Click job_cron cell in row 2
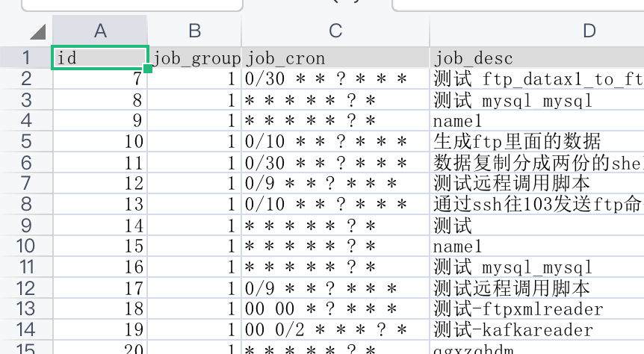 pyautogui.click(x=335, y=78)
